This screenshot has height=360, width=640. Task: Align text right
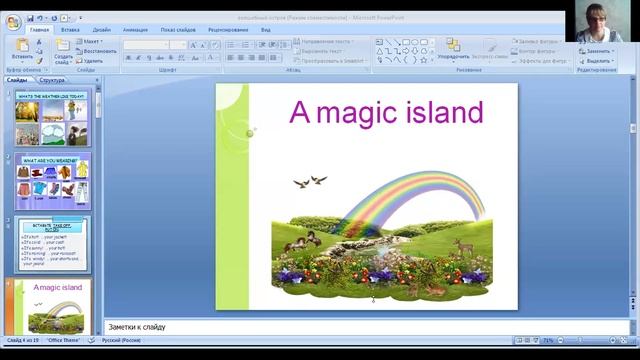pos(251,58)
